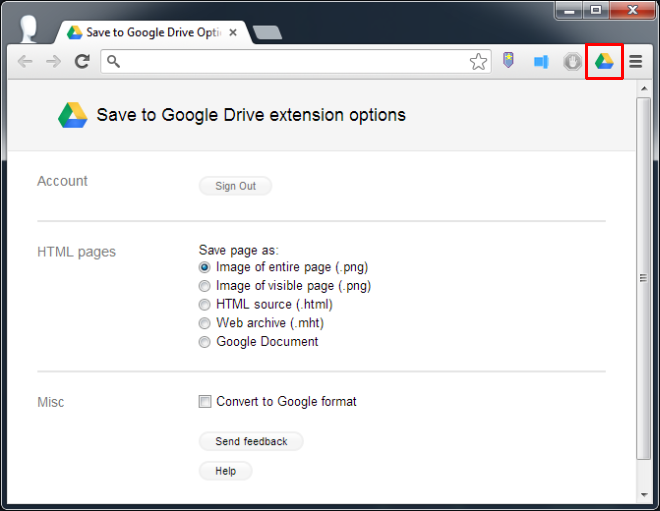Reload the current page
660x511 pixels.
82,62
